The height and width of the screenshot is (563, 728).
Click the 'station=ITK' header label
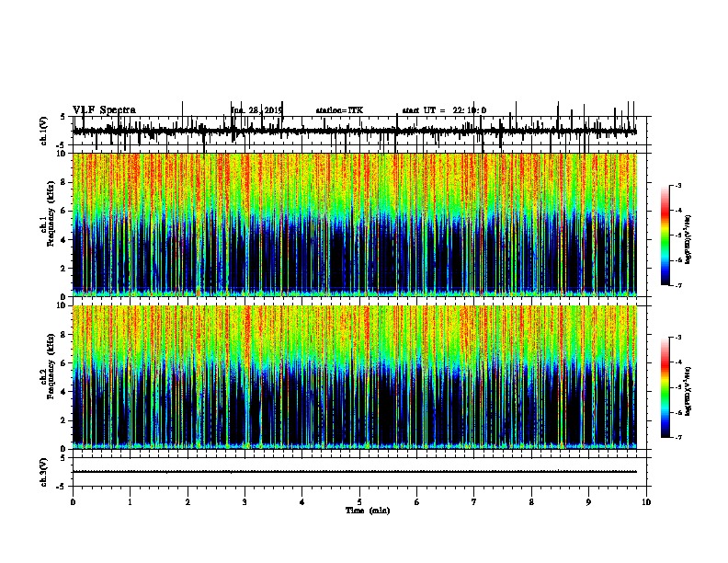click(339, 110)
